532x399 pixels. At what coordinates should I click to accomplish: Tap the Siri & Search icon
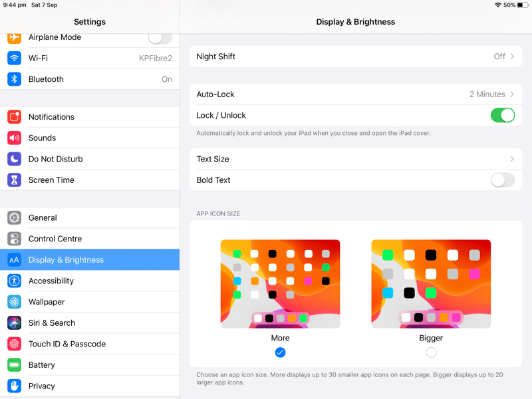(x=15, y=323)
